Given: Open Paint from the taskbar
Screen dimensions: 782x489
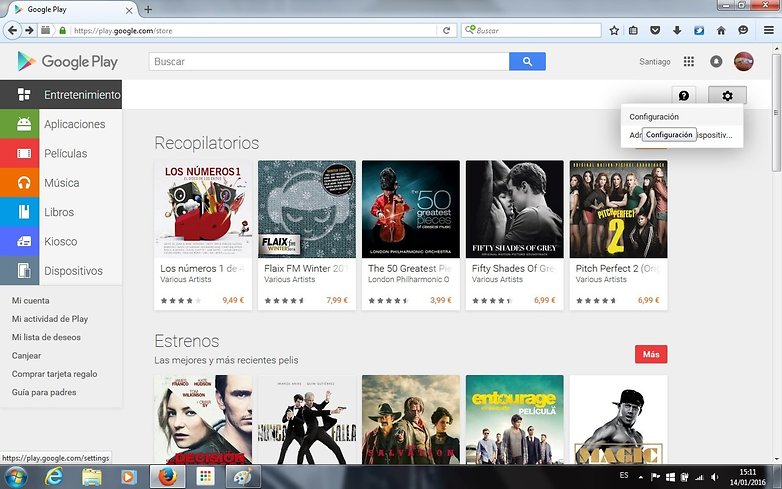Looking at the screenshot, I should [x=243, y=477].
